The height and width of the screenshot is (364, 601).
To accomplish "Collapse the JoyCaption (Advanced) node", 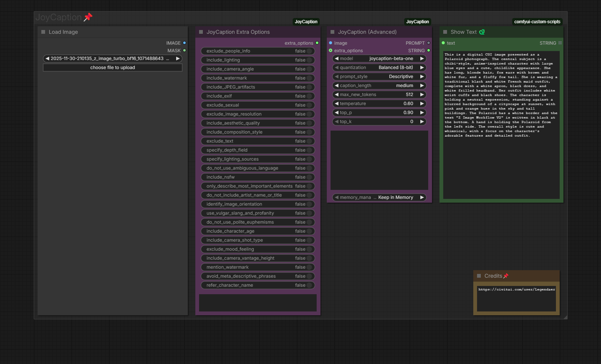I will (x=332, y=32).
